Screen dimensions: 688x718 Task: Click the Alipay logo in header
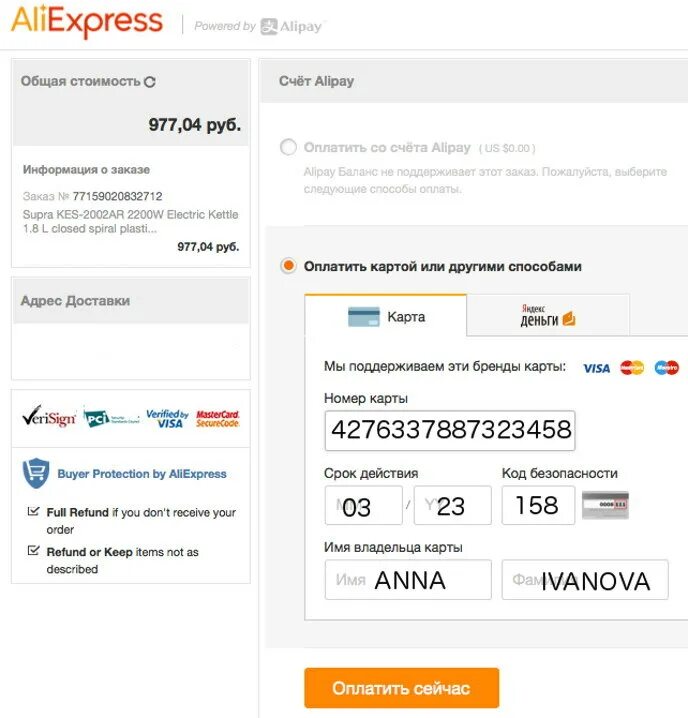point(292,26)
